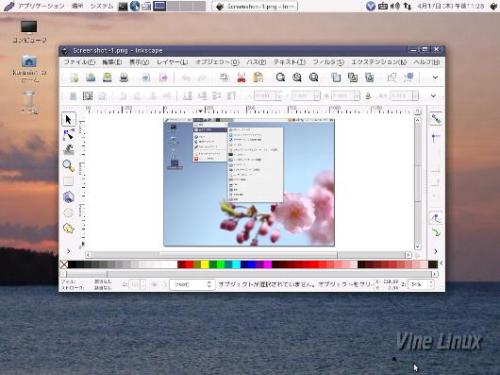Open the ファイル(F) menu

[79, 62]
